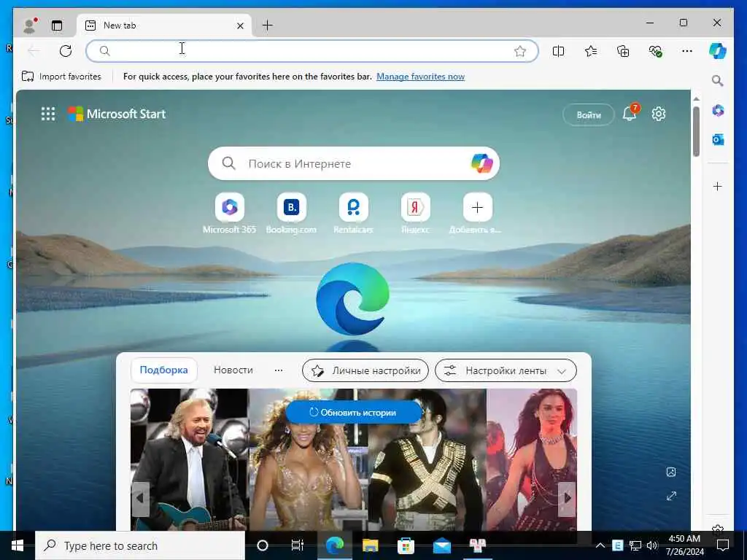
Task: Open Action Center notification icon
Action: click(x=723, y=545)
